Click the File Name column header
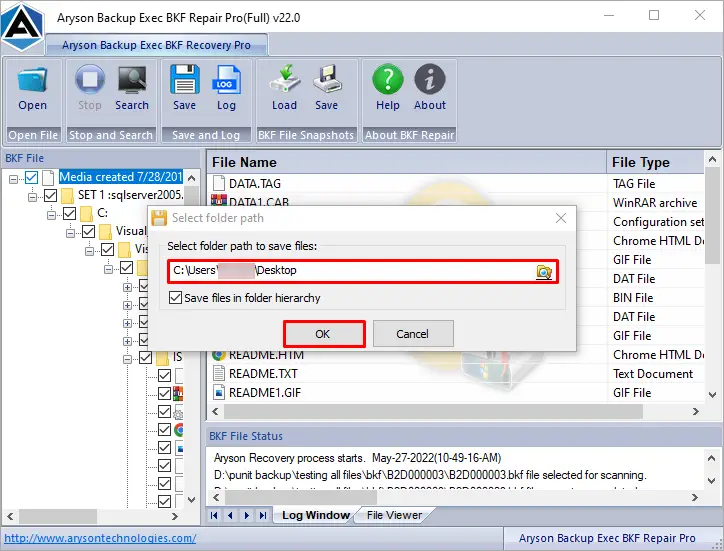This screenshot has width=724, height=551. coord(406,163)
